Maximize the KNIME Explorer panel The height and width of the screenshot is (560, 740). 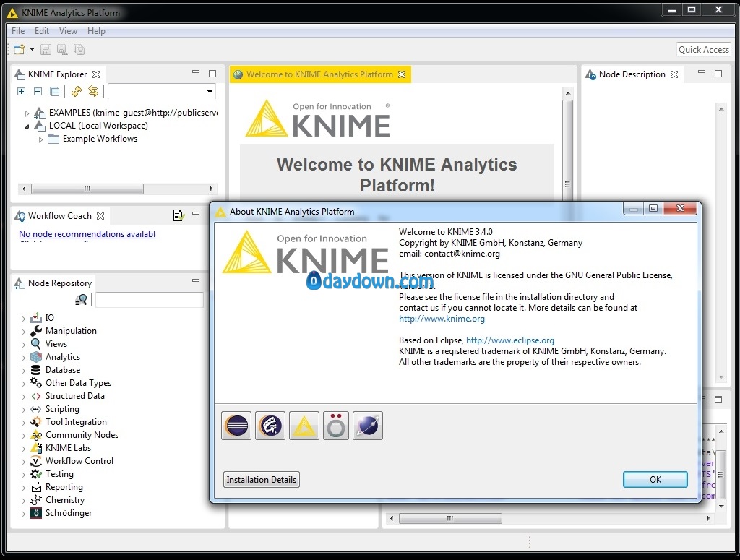click(x=212, y=74)
